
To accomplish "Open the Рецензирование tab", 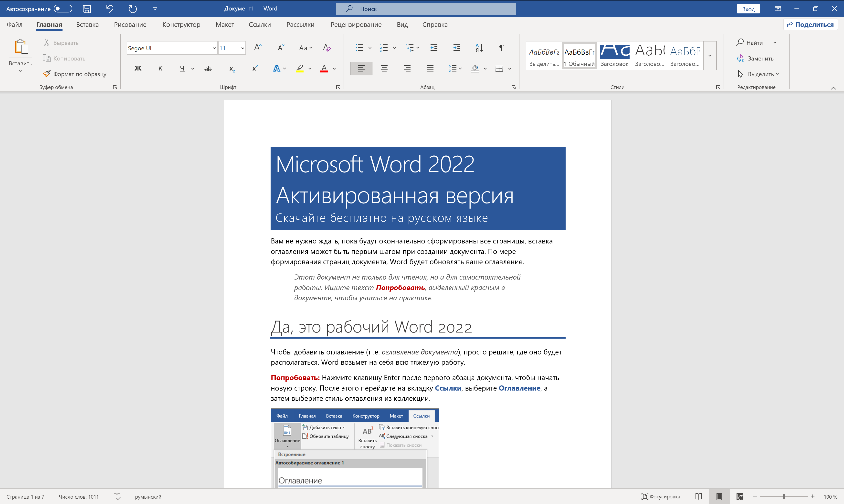I will coord(356,24).
